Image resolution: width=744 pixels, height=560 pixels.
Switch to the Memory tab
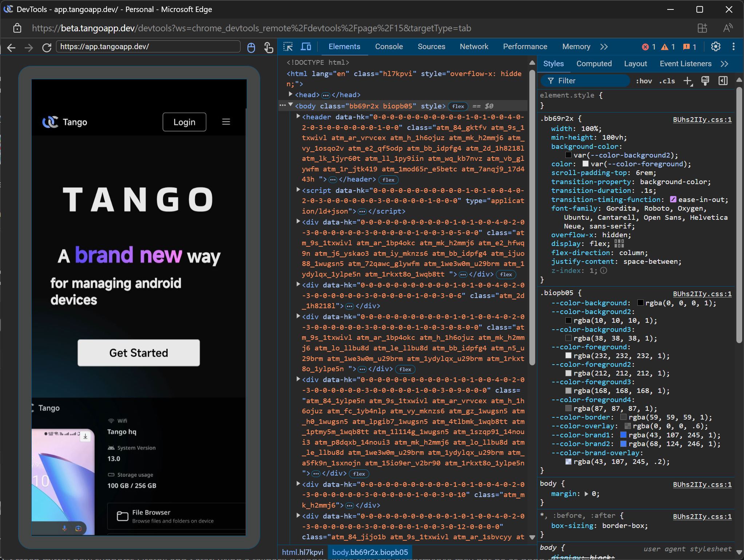pyautogui.click(x=576, y=47)
